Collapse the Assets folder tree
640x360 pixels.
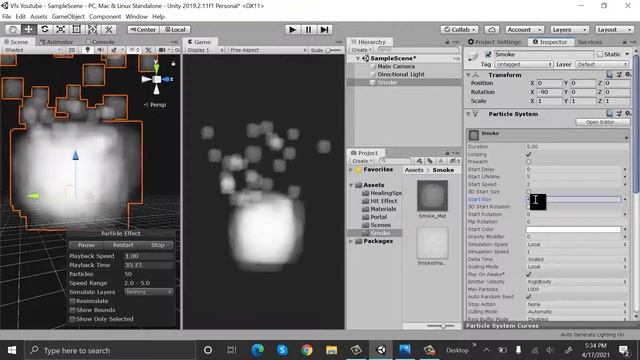click(x=351, y=185)
